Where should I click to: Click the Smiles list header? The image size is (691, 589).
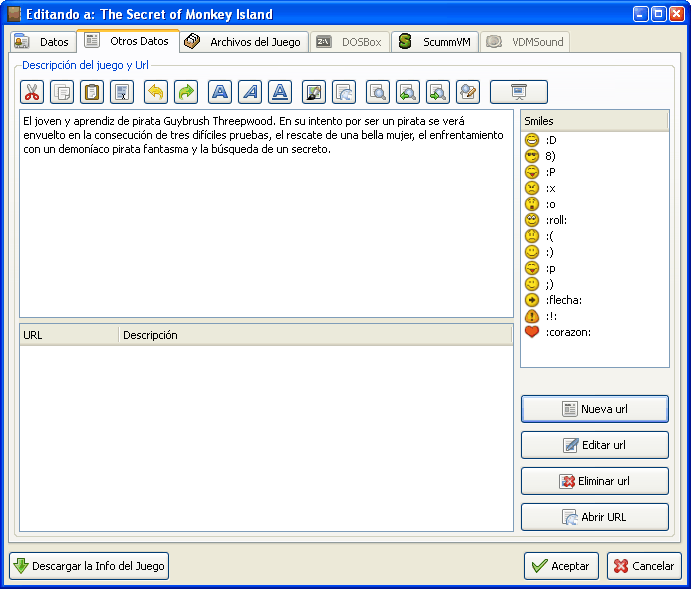pyautogui.click(x=594, y=121)
